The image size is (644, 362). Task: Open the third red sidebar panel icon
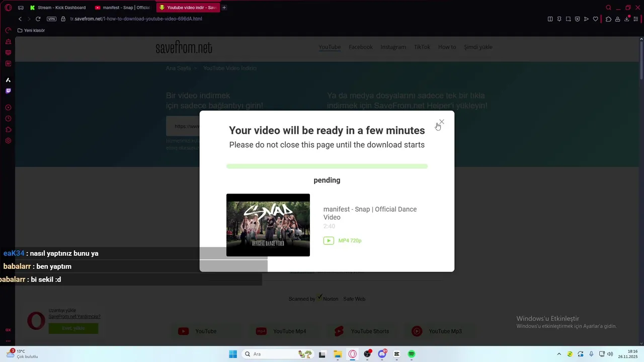point(8,53)
